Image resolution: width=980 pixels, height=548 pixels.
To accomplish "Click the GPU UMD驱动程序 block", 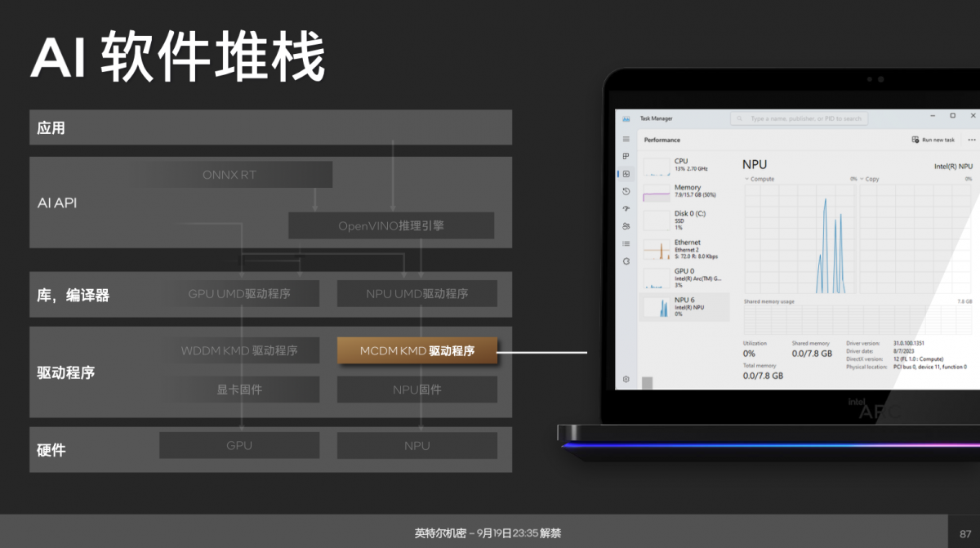I will (x=239, y=293).
